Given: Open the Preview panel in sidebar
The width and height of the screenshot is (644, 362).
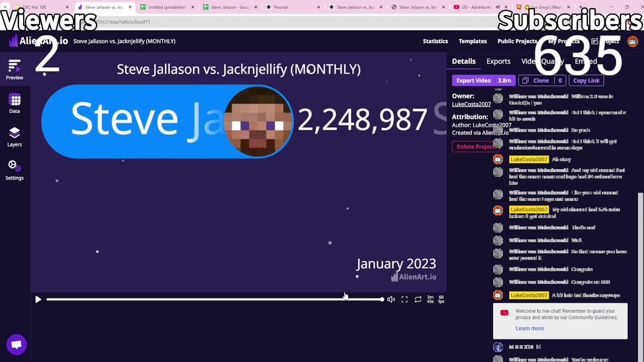Looking at the screenshot, I should pyautogui.click(x=15, y=69).
